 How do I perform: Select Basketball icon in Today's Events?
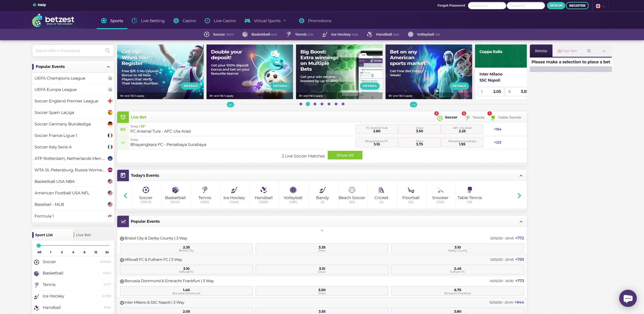pyautogui.click(x=175, y=190)
